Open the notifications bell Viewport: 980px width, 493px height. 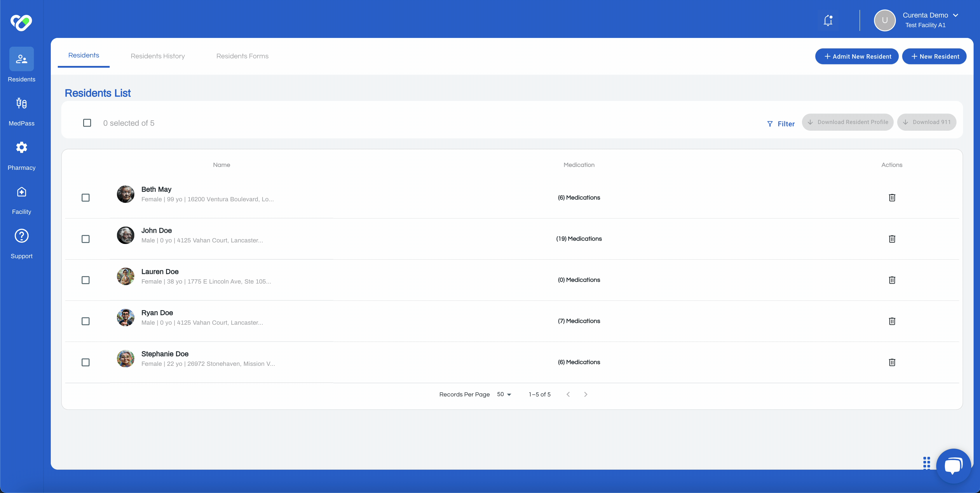(x=828, y=20)
